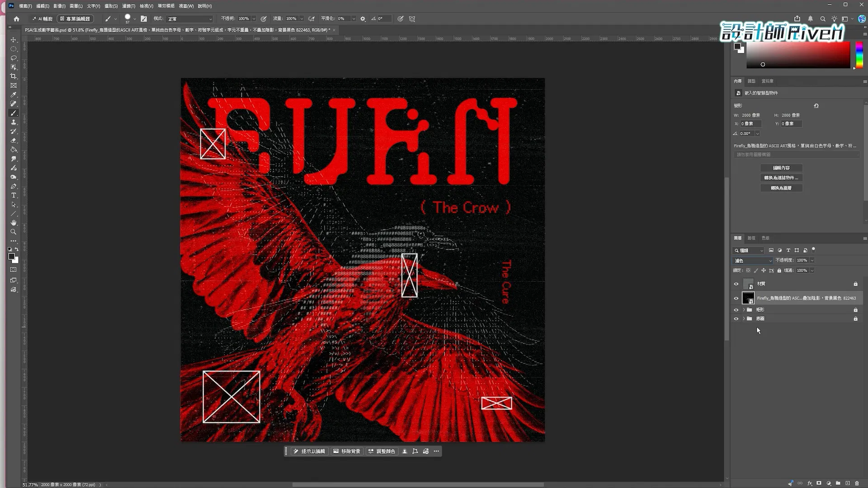Toggle layer filtering on/off switch

pos(813,249)
